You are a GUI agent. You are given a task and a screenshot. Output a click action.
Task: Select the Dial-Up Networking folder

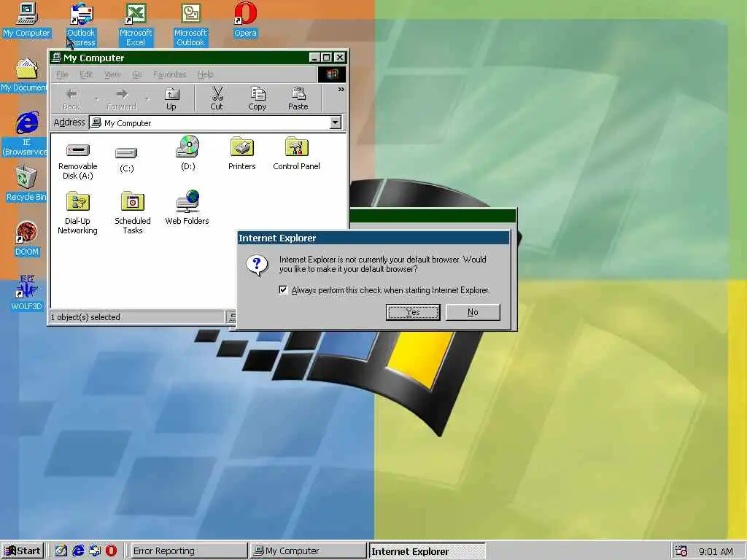click(x=77, y=212)
